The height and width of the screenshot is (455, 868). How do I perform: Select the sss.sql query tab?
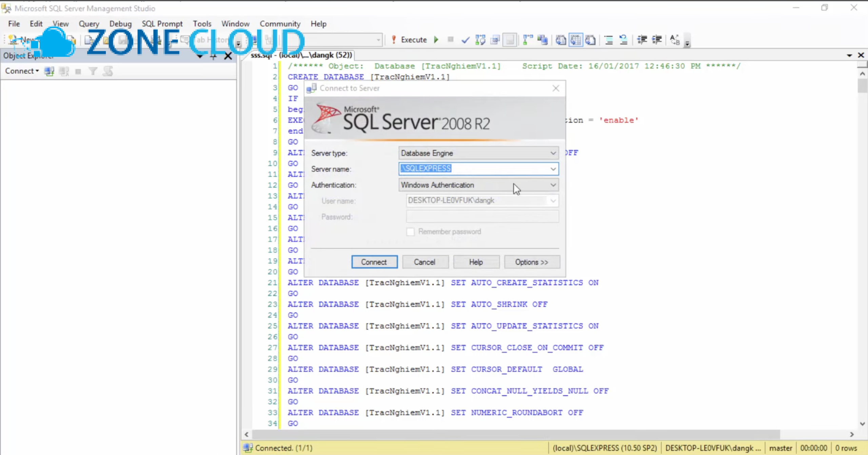tap(301, 55)
